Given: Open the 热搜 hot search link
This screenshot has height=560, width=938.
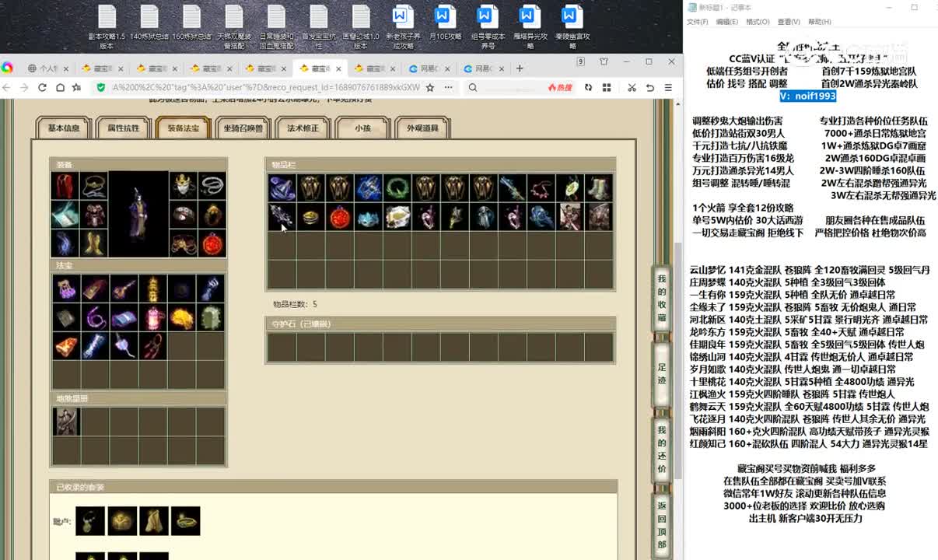Looking at the screenshot, I should (560, 88).
